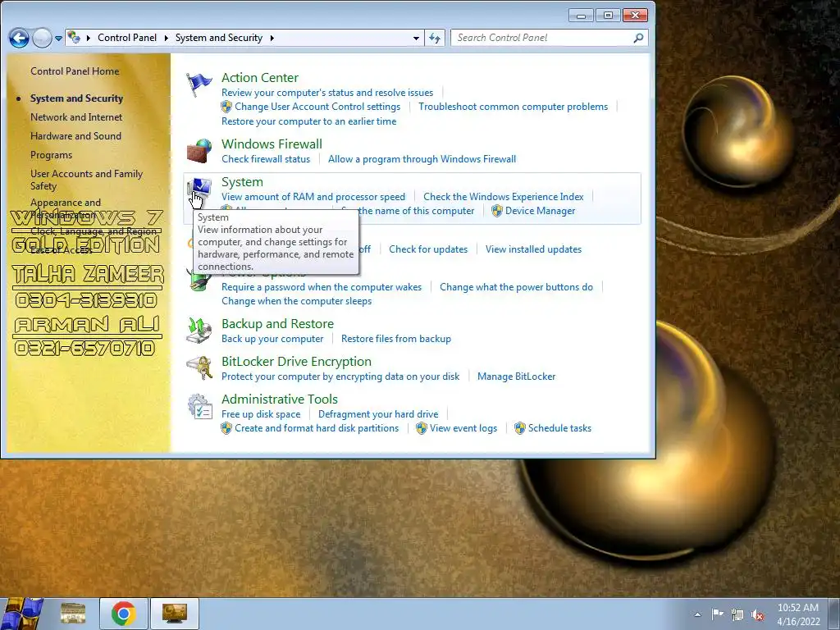Viewport: 840px width, 630px height.
Task: Click the shield icon beside Create and format hard disk partitions
Action: click(226, 428)
